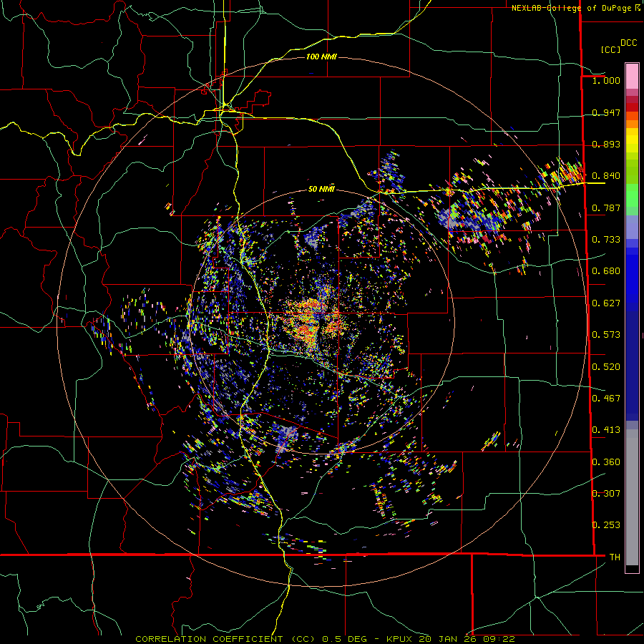Viewport: 644px width, 644px height.
Task: Select the 0.360 legend value
Action: pyautogui.click(x=606, y=462)
